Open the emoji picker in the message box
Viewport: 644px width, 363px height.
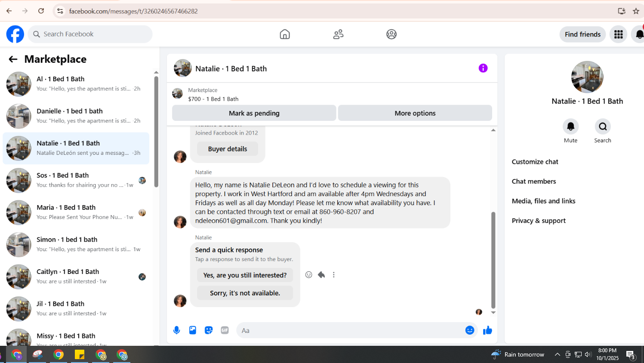coord(470,330)
